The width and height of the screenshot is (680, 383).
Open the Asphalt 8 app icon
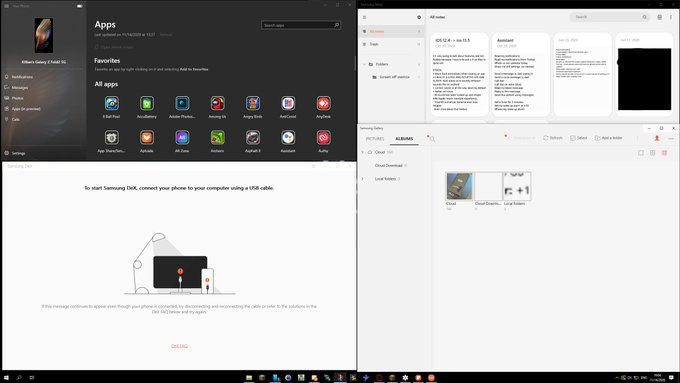(253, 137)
